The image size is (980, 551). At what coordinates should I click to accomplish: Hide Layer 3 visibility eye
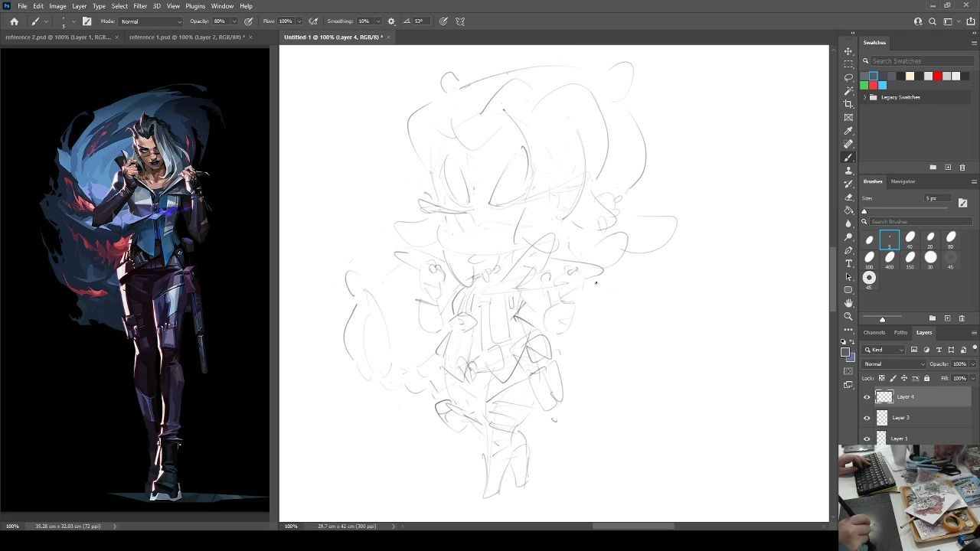[x=867, y=418]
